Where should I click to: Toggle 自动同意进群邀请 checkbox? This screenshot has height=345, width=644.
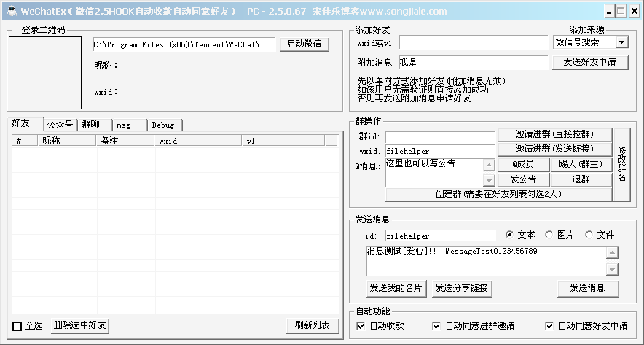[436, 327]
